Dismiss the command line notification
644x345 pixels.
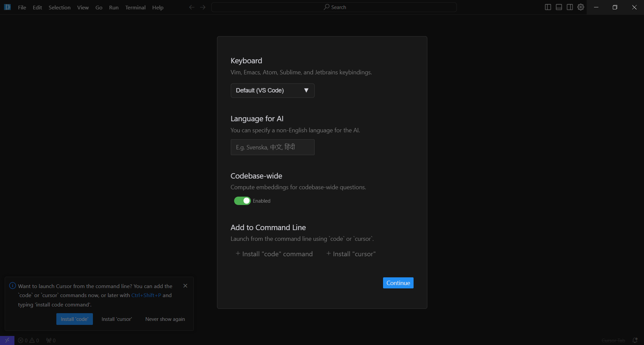pos(185,286)
